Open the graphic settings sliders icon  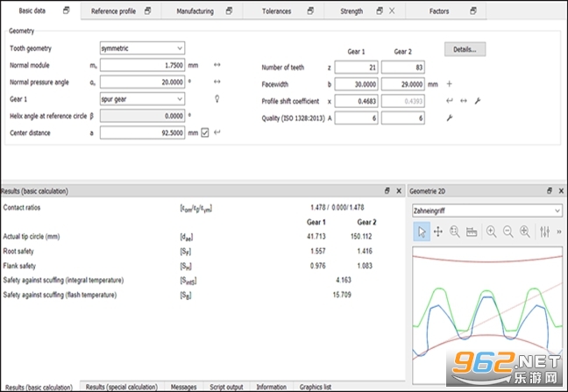tap(544, 232)
